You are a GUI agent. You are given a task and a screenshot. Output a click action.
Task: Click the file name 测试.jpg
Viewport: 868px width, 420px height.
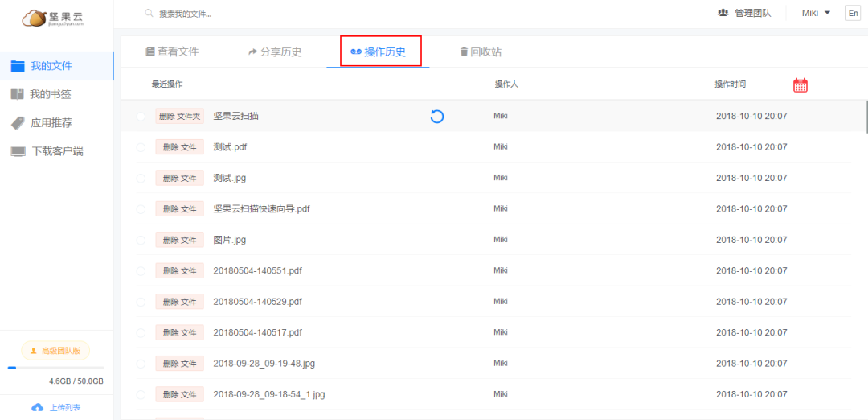229,179
